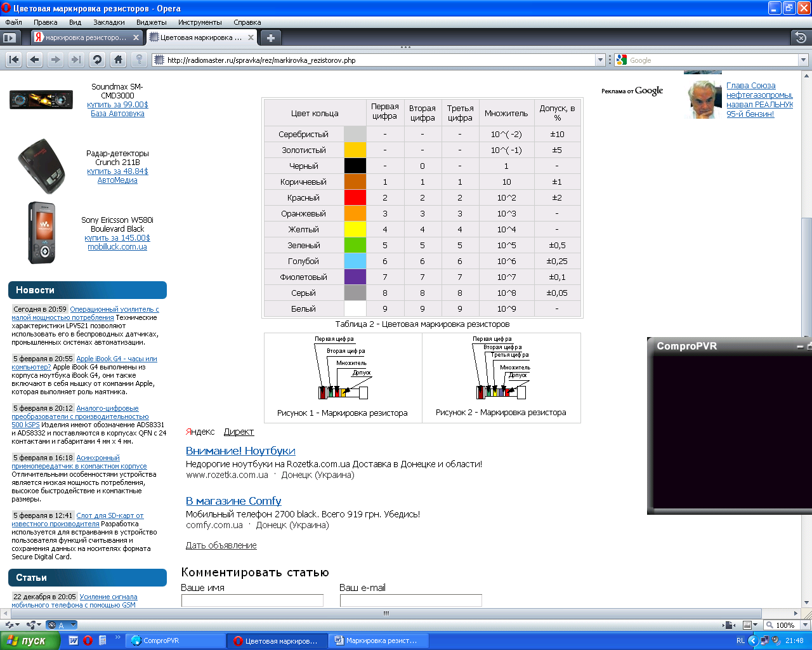The height and width of the screenshot is (650, 812).
Task: Open Рисунок 1 resistor marking image
Action: pos(343,369)
